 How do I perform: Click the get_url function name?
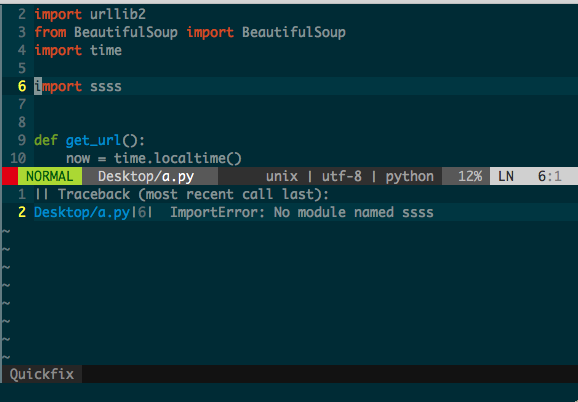pyautogui.click(x=93, y=140)
